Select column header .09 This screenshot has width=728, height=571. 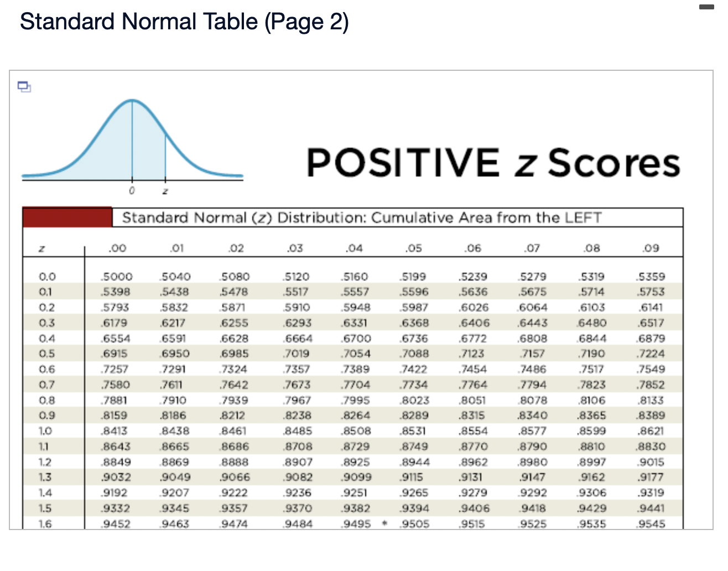pos(651,248)
